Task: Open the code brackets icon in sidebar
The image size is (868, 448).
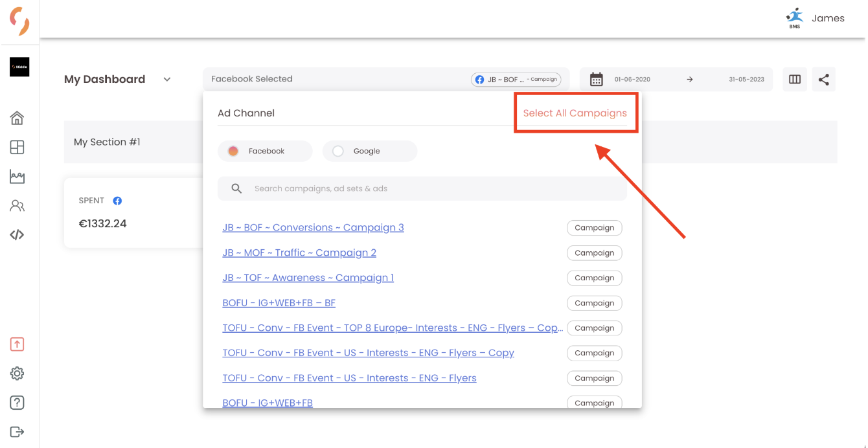Action: (17, 235)
